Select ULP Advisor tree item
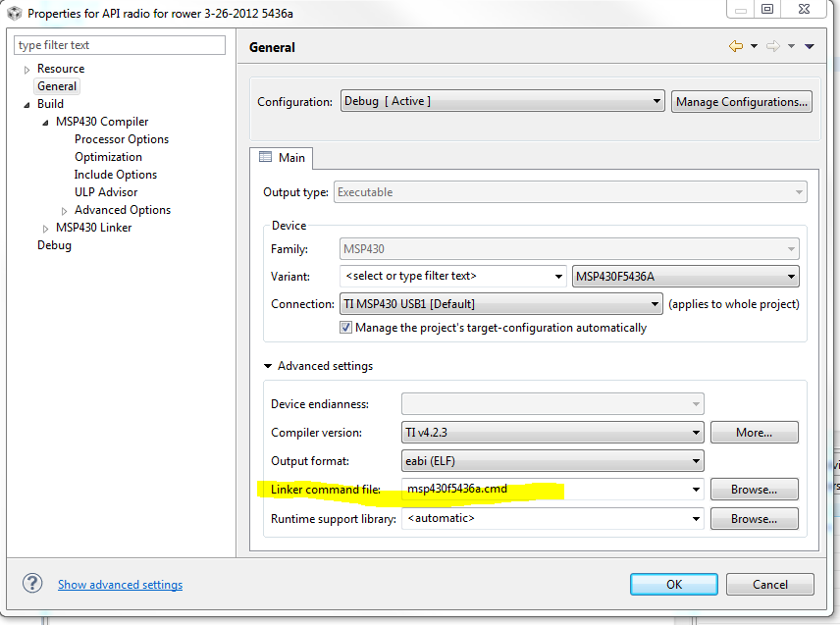The image size is (840, 625). [x=106, y=192]
